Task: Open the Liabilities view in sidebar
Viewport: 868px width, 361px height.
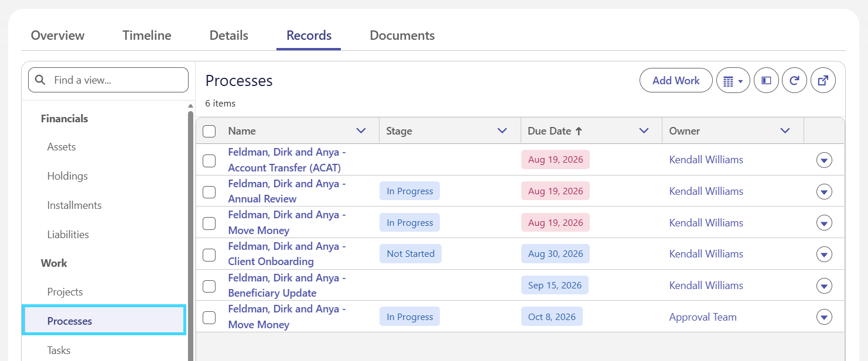Action: tap(68, 235)
